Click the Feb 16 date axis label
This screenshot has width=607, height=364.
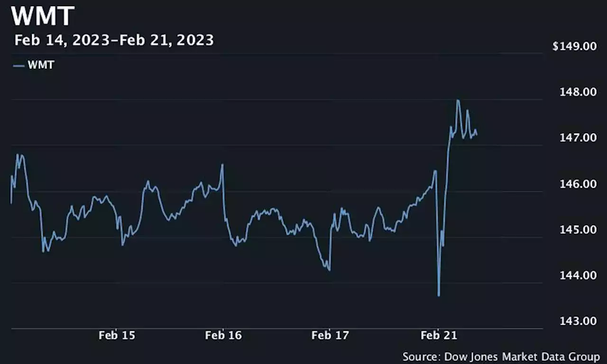point(223,336)
